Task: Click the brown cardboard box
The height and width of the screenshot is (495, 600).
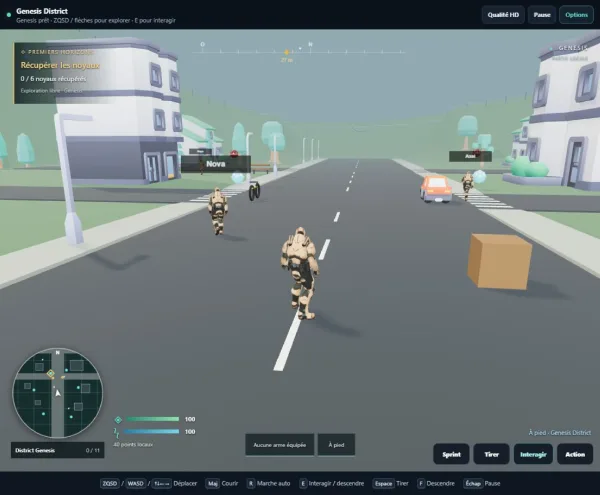Action: pyautogui.click(x=499, y=261)
